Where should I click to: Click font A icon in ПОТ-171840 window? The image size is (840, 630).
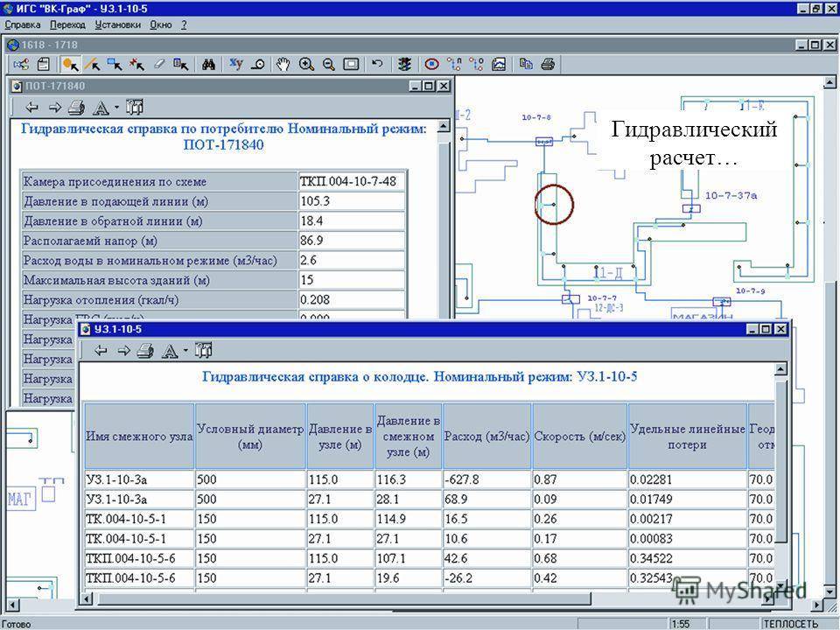pyautogui.click(x=101, y=108)
